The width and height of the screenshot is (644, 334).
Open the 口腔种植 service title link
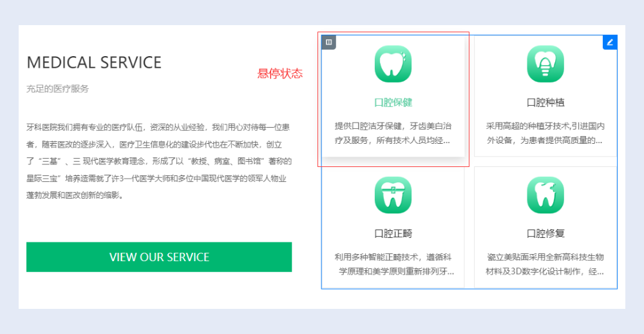(x=545, y=103)
